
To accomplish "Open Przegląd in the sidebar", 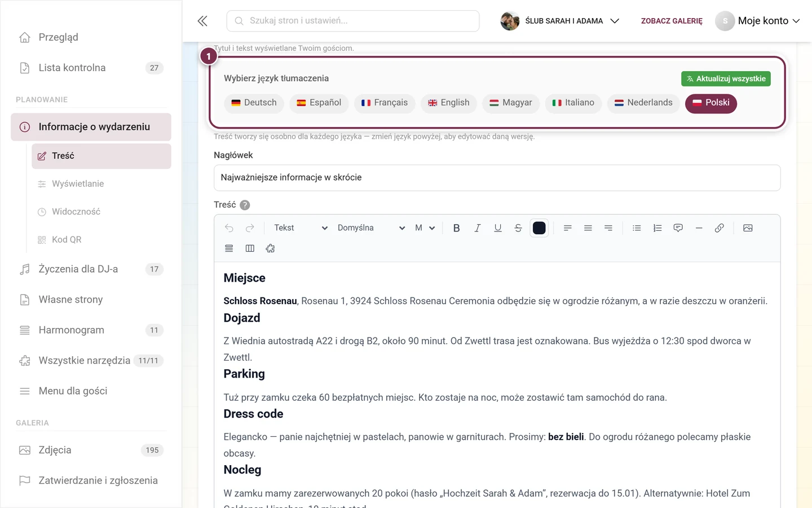I will pyautogui.click(x=91, y=37).
